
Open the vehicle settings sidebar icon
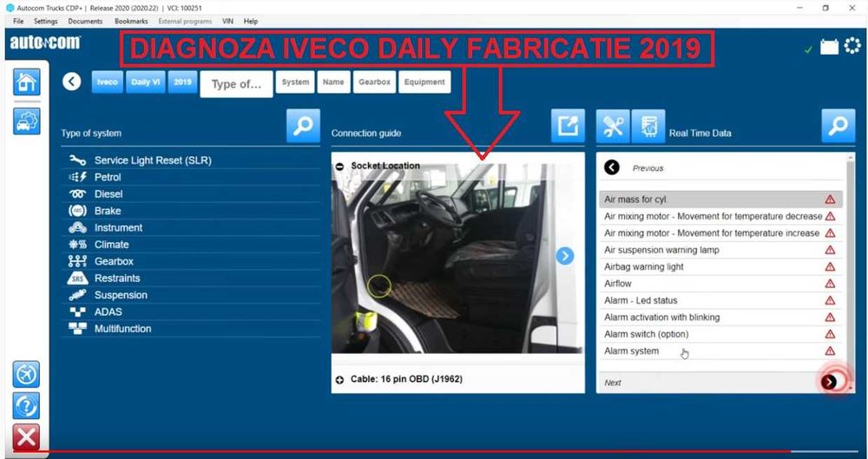[27, 121]
